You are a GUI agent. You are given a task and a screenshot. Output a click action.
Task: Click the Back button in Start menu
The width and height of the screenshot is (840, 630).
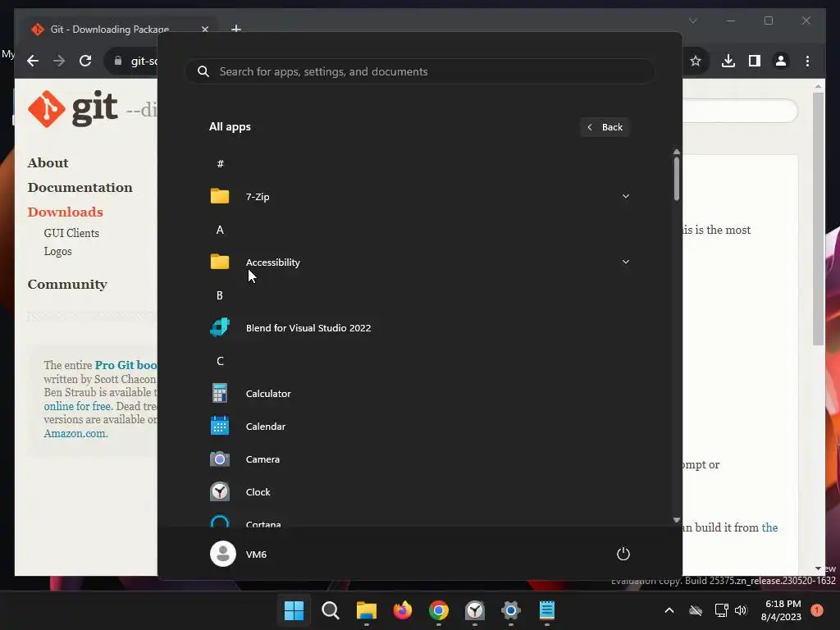coord(605,127)
